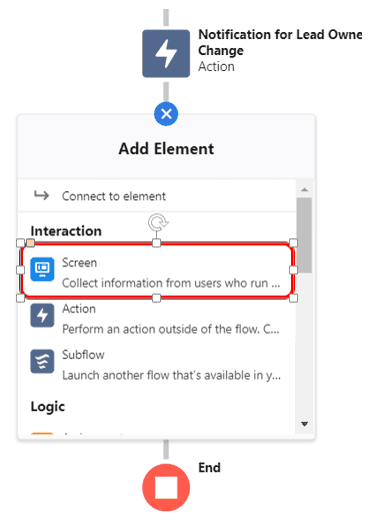Click the Notification for Lead Owner Change label
The width and height of the screenshot is (372, 524).
coord(280,42)
